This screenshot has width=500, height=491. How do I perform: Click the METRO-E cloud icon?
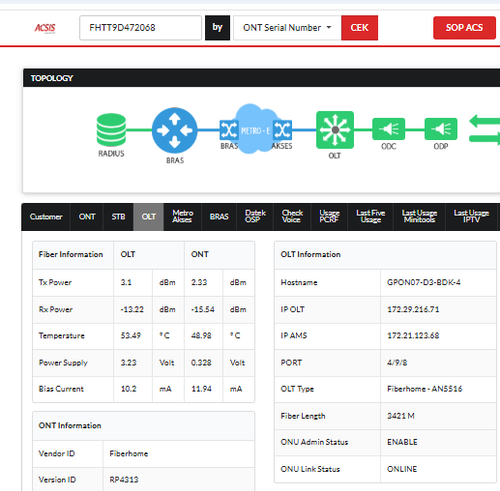click(256, 129)
